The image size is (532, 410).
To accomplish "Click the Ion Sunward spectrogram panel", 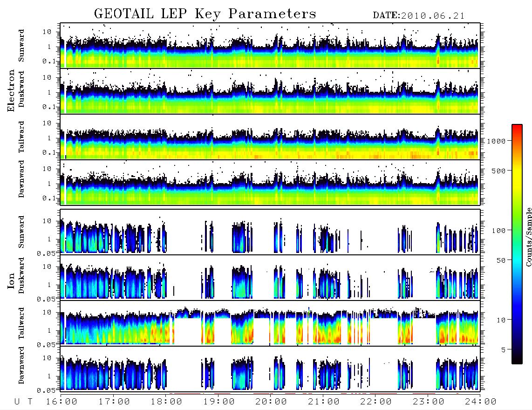I will point(270,232).
